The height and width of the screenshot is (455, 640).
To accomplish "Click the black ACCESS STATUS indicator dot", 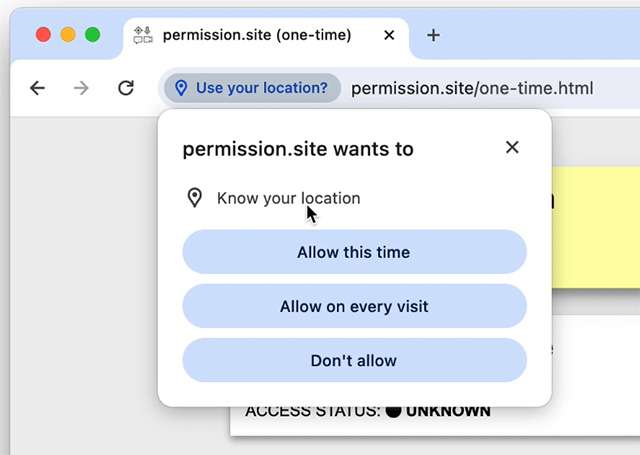I will pos(393,411).
